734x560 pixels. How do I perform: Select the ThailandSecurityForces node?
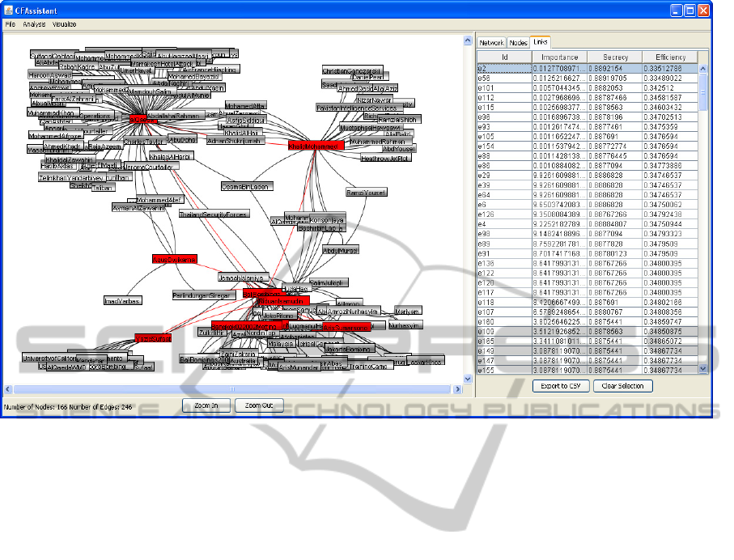pos(214,214)
